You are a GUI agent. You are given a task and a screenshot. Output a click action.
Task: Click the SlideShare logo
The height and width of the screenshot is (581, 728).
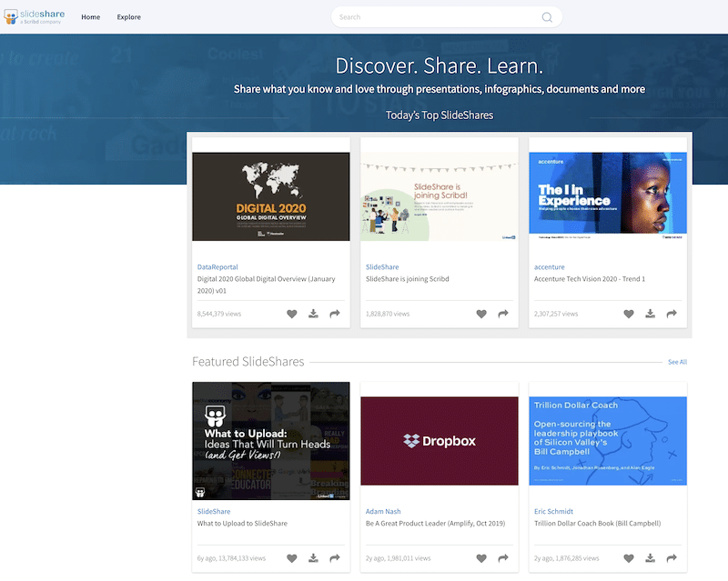tap(35, 16)
